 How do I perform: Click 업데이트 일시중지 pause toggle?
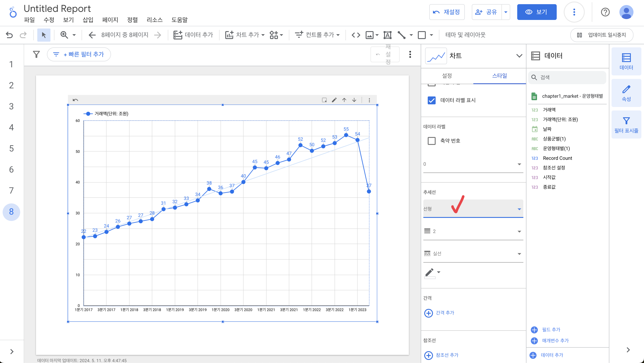pyautogui.click(x=601, y=35)
